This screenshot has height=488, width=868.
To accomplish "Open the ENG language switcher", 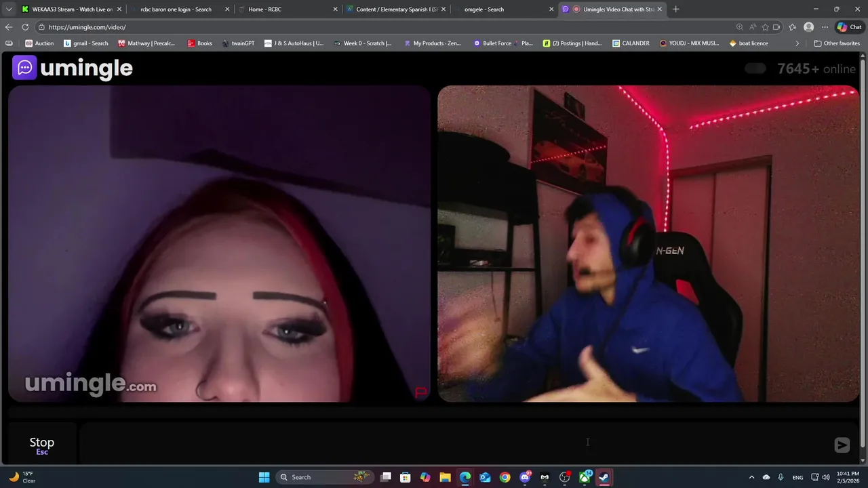I will [x=797, y=477].
